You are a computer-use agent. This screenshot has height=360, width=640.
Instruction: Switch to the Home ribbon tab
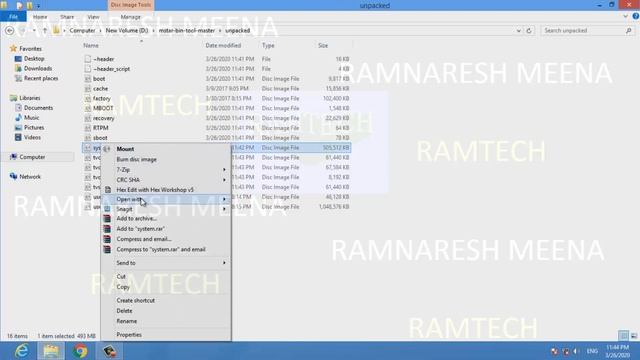40,17
